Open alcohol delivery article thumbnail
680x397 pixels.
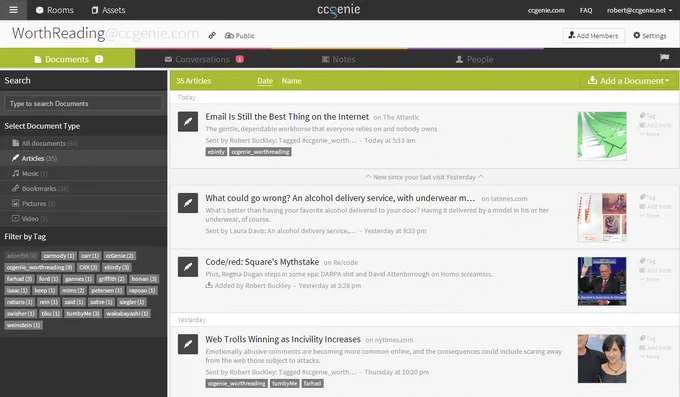[602, 217]
